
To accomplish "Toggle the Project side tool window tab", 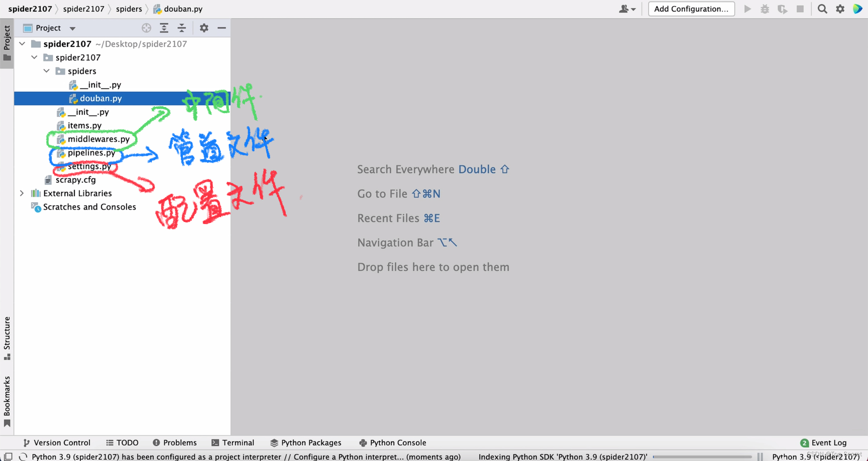I will point(7,43).
